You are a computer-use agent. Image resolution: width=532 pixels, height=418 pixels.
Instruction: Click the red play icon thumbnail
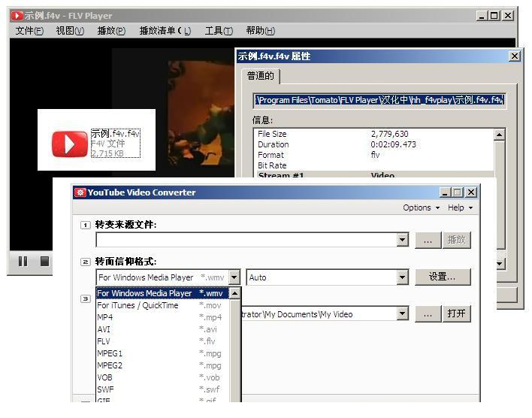tap(70, 144)
